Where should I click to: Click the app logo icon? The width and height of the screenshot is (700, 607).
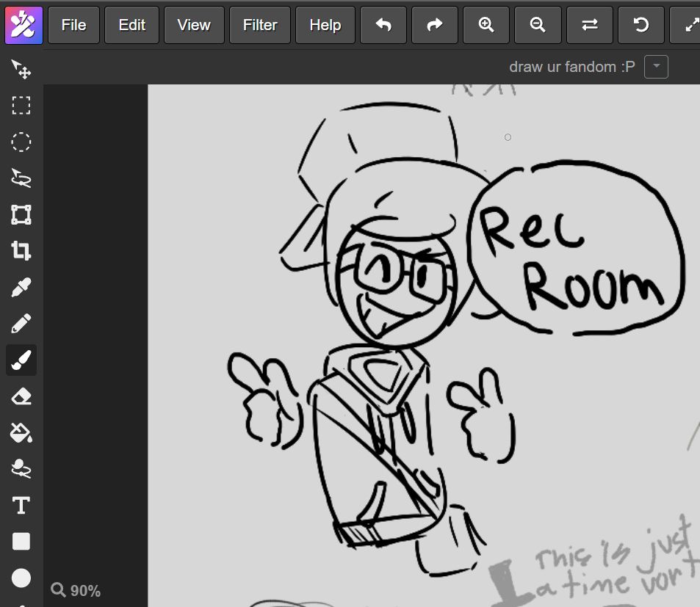pyautogui.click(x=24, y=25)
